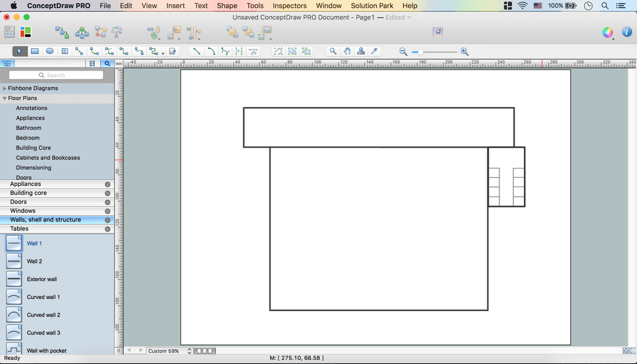Switch library panel to grid view
This screenshot has width=637, height=364.
click(92, 64)
